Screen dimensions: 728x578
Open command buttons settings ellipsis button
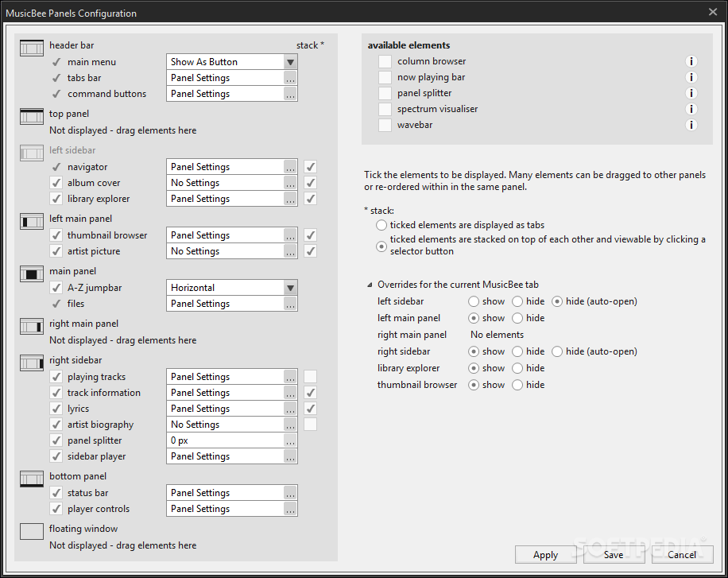pyautogui.click(x=290, y=93)
